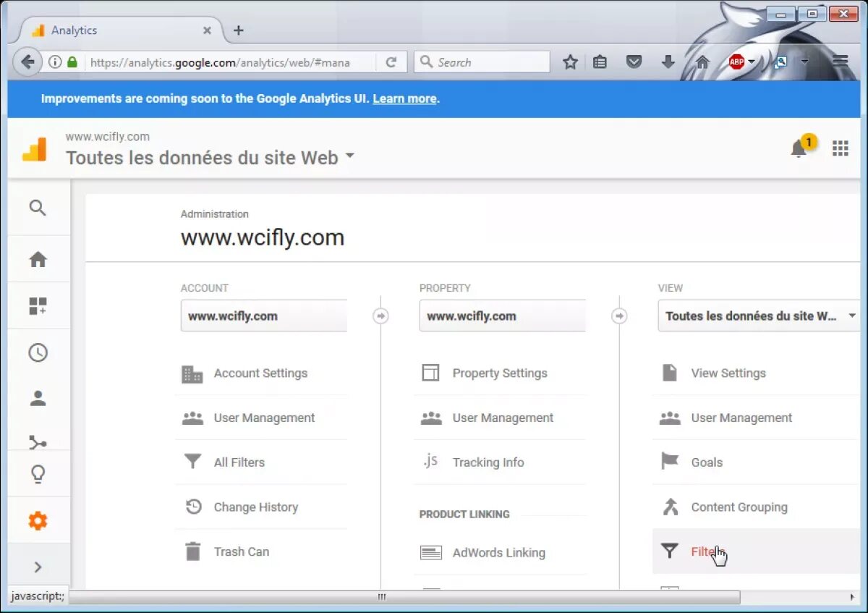
Task: Expand Tracking Info
Action: point(500,462)
